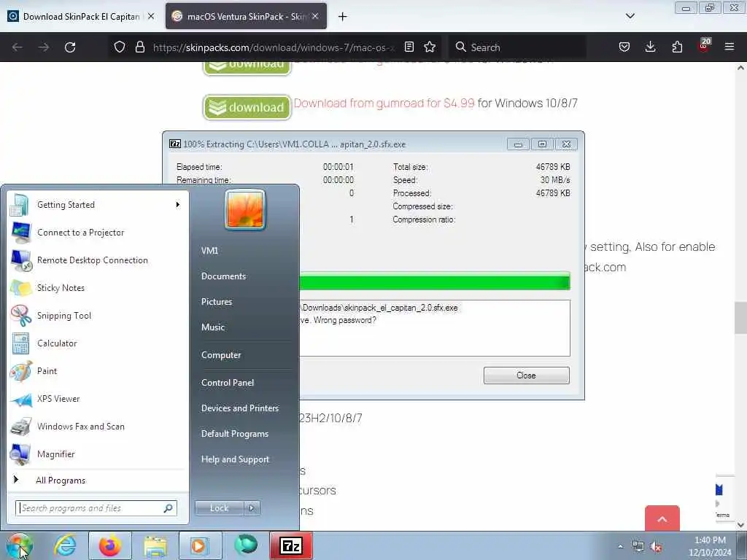Viewport: 747px width, 560px height.
Task: Click the skinpacks.com URL address bar
Action: 274,47
